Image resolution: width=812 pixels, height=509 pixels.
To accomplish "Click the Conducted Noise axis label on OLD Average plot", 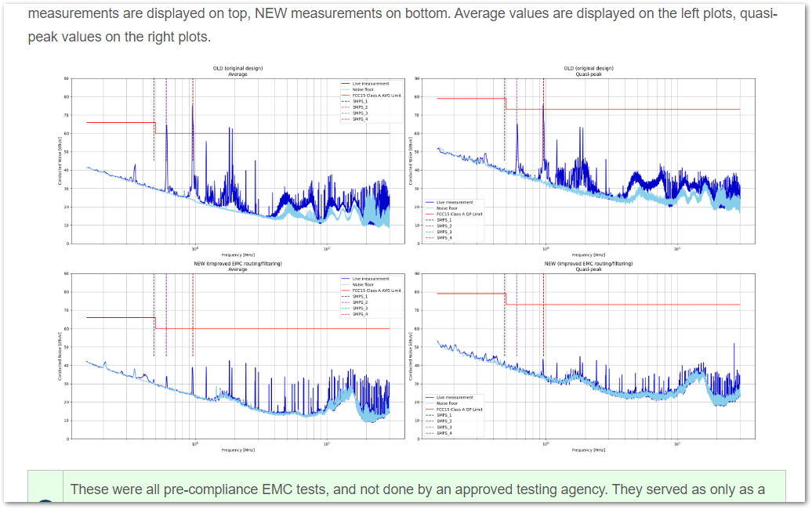I will point(61,161).
